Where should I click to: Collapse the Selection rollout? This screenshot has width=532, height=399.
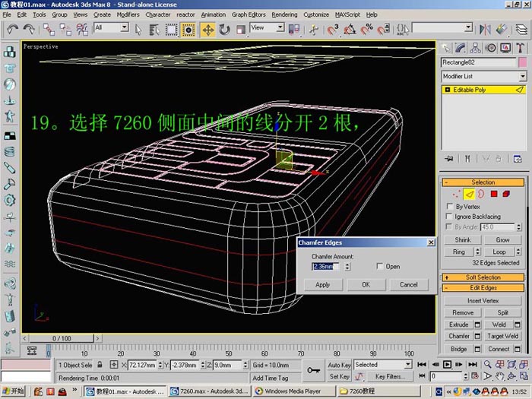click(483, 182)
